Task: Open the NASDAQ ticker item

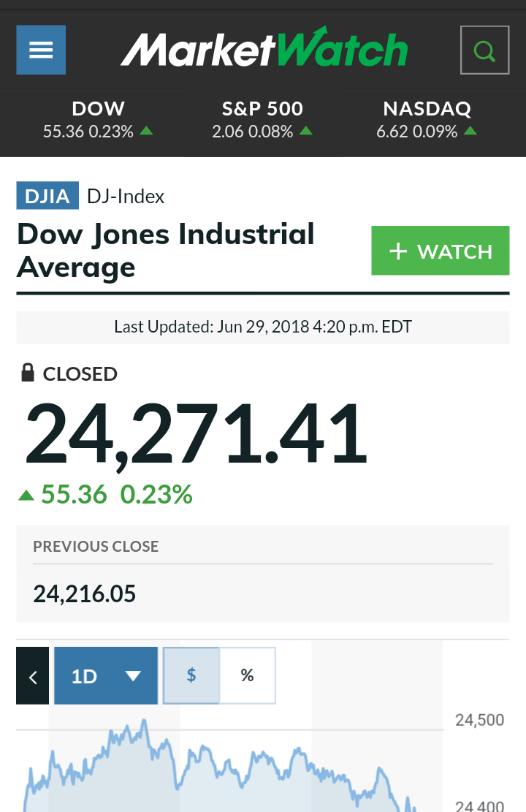Action: point(427,120)
